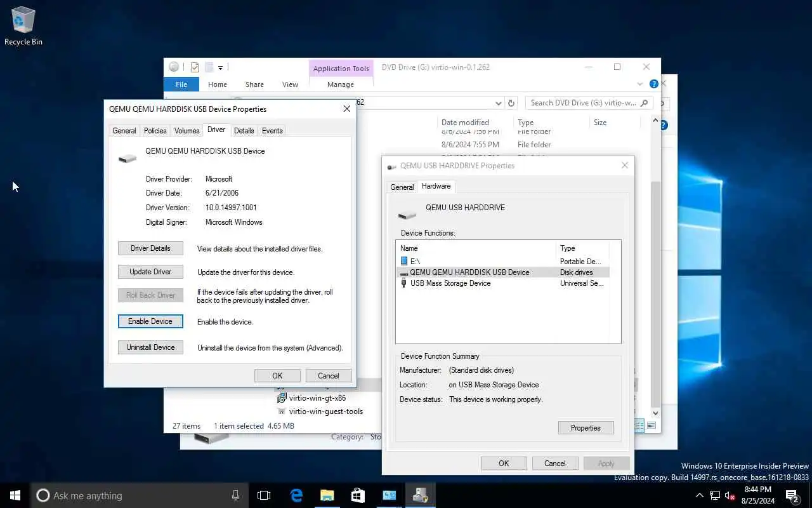Switch to the Details tab
Screen dimensions: 812x508
[244, 131]
